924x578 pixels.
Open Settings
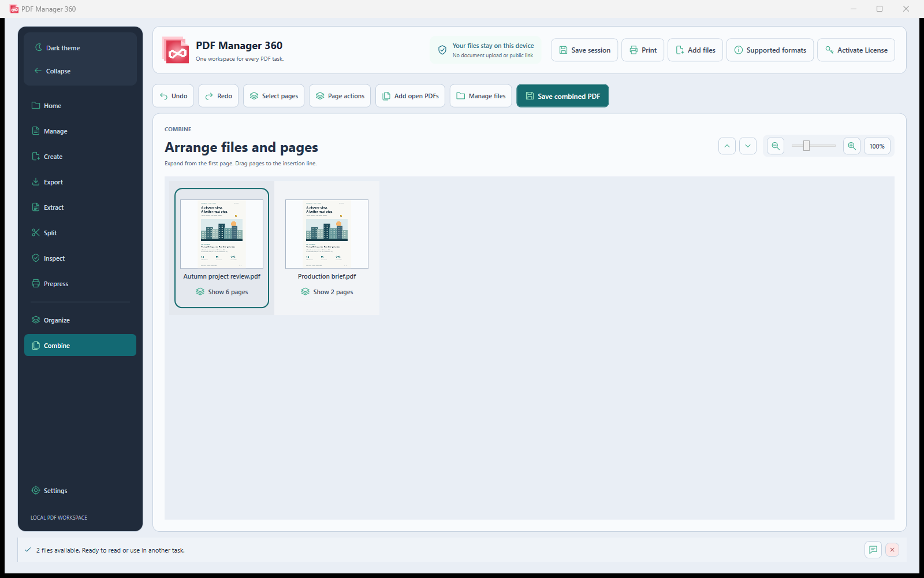80,491
